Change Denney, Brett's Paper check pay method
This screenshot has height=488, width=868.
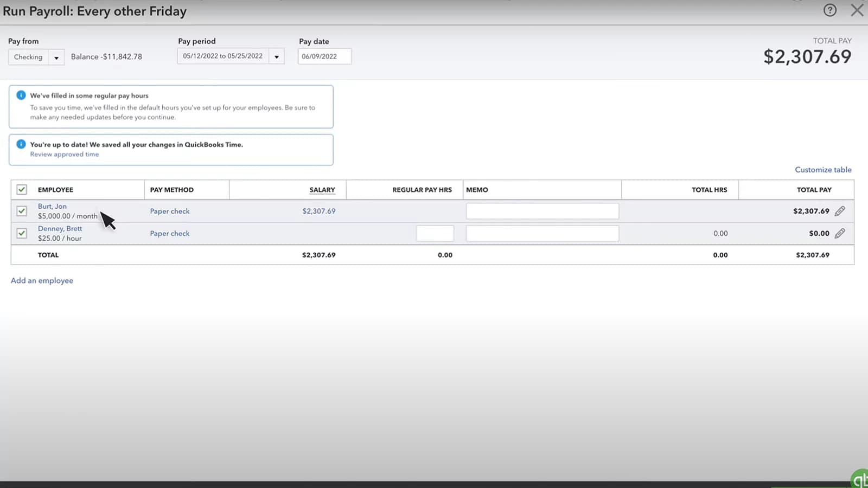[170, 233]
